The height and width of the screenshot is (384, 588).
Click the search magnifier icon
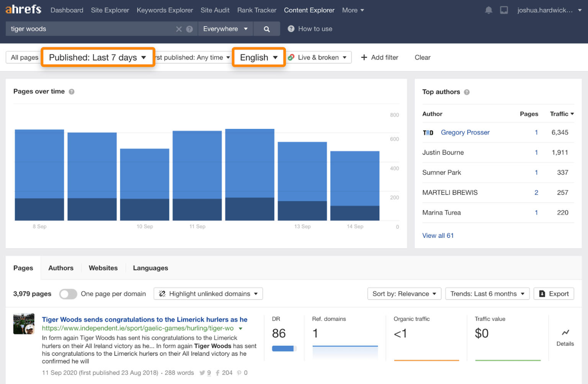pyautogui.click(x=267, y=28)
